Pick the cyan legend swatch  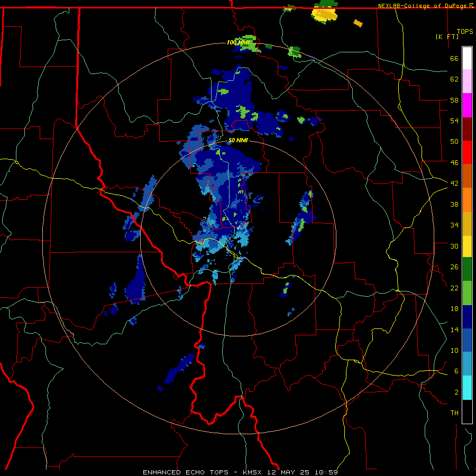[467, 388]
